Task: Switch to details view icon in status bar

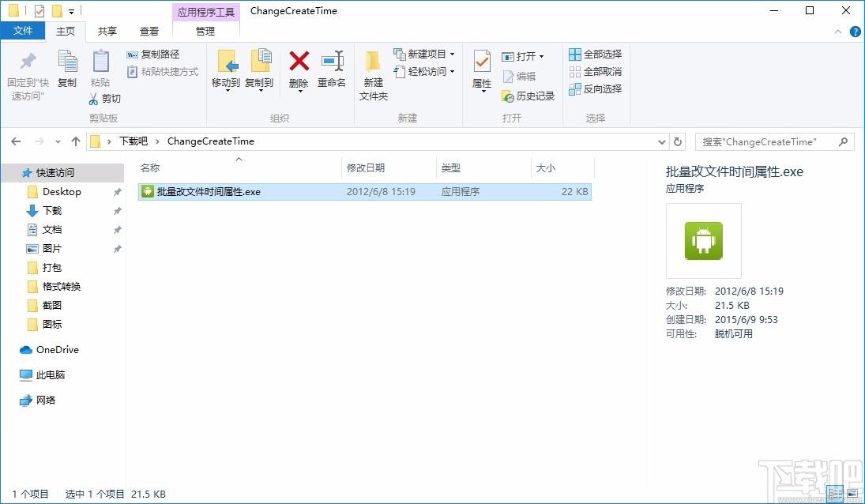Action: tap(835, 494)
